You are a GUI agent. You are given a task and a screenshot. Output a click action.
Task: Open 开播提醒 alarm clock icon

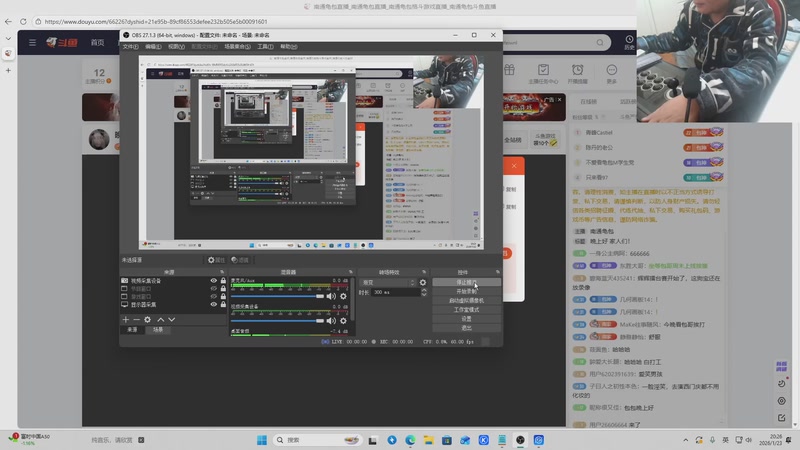click(x=577, y=73)
